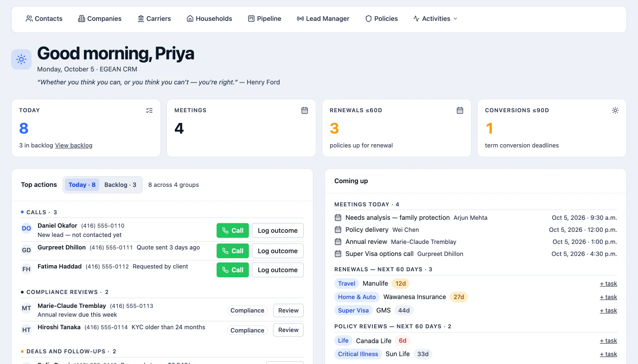Viewport: 638px width, 364px height.
Task: Open the Pipeline view
Action: 265,19
